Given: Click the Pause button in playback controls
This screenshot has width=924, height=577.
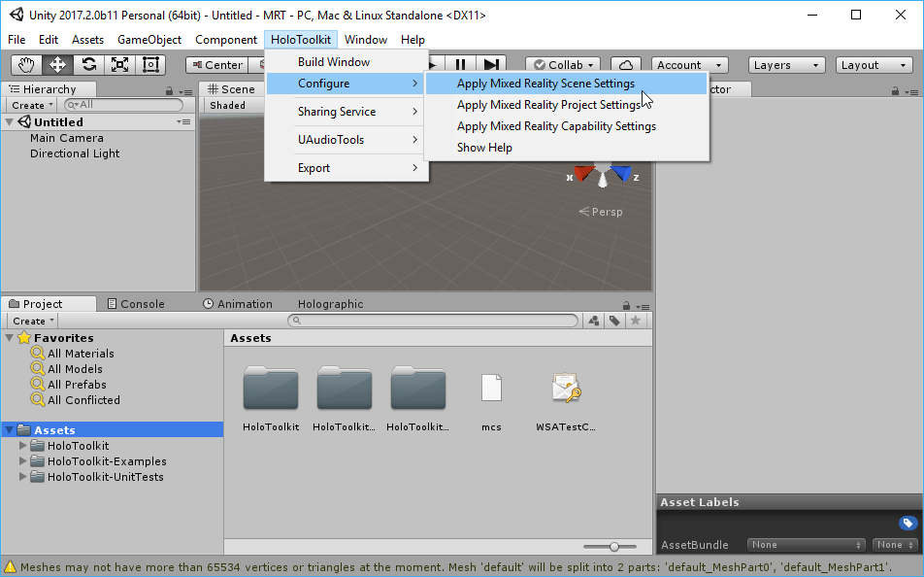Looking at the screenshot, I should click(460, 64).
